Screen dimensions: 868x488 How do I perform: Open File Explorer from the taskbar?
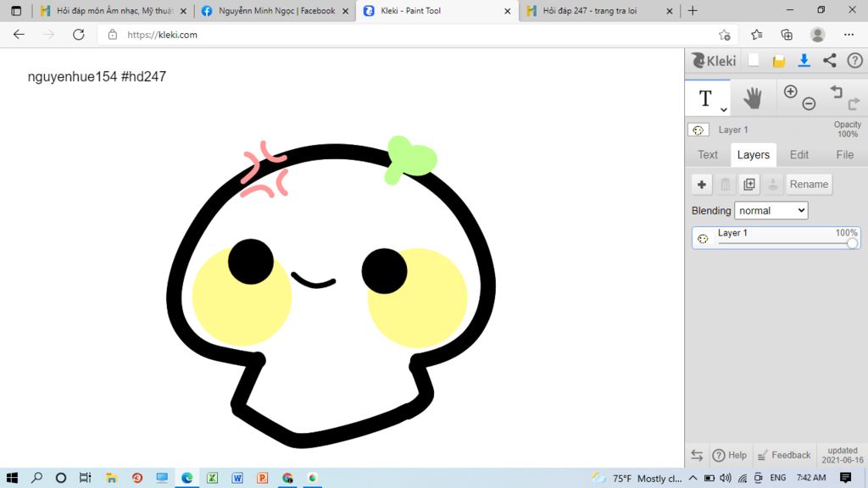(x=111, y=478)
